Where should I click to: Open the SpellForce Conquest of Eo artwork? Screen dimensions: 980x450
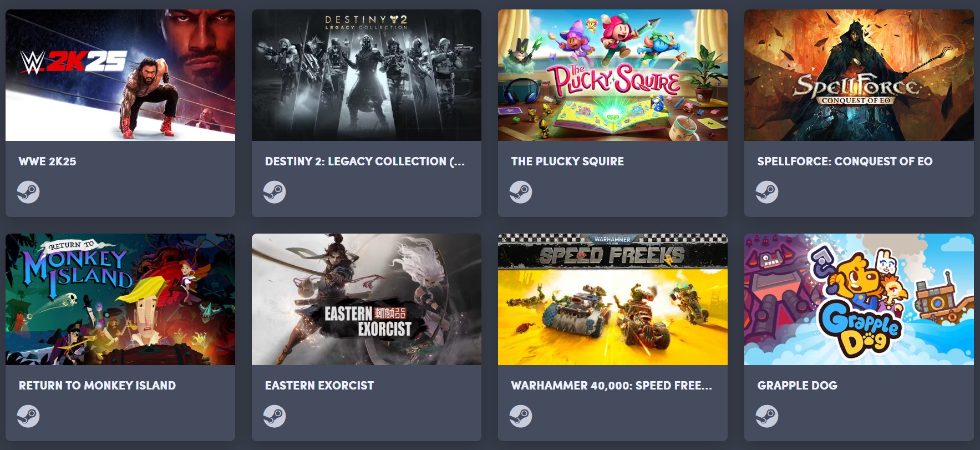pyautogui.click(x=859, y=75)
